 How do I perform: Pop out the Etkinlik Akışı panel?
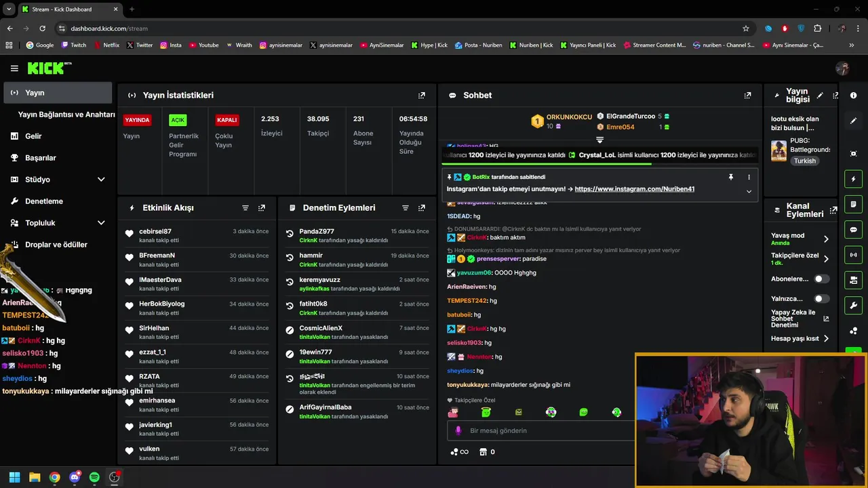coord(262,208)
